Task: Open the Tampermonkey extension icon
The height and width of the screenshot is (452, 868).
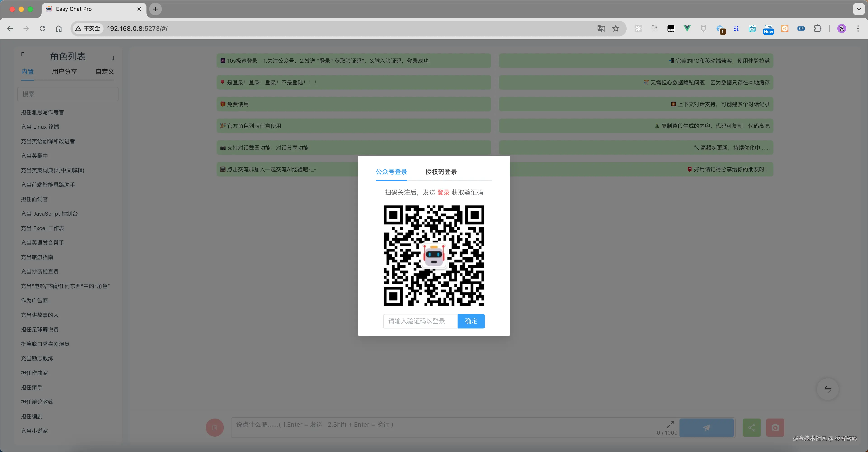Action: (670, 29)
